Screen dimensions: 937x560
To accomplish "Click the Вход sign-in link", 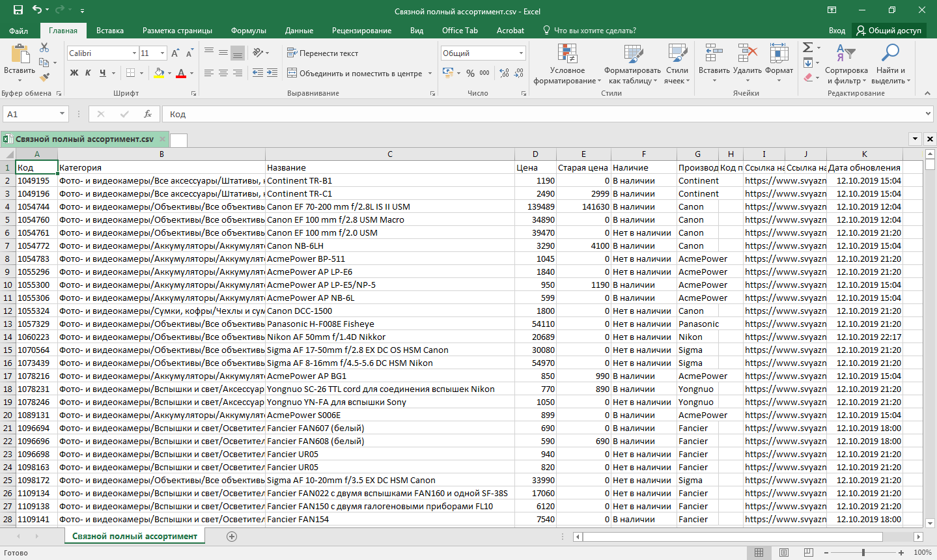I will 837,31.
